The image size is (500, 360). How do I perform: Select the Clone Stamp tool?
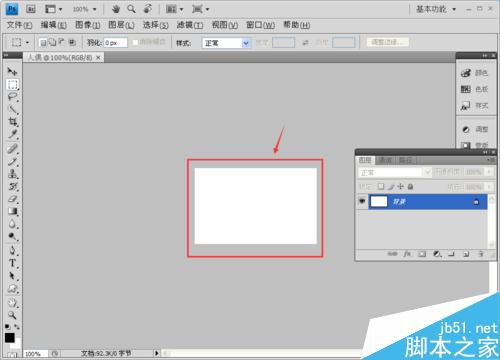coord(12,174)
